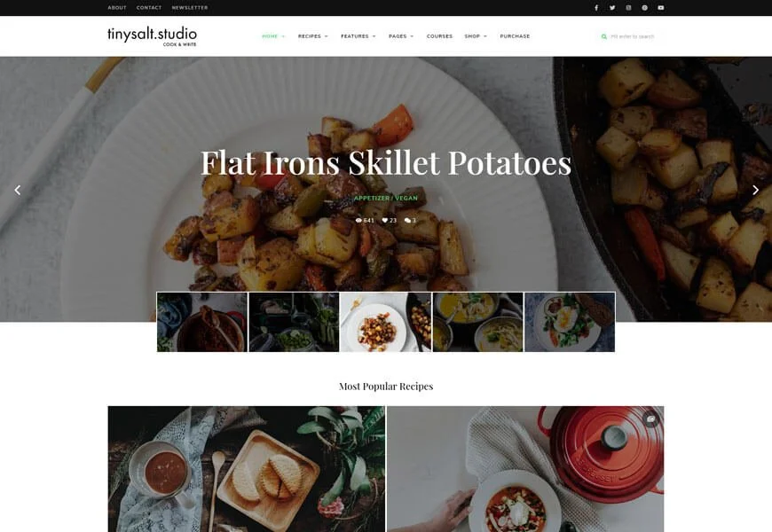Click the heart likes icon on slide
This screenshot has height=532, width=772.
pos(385,221)
